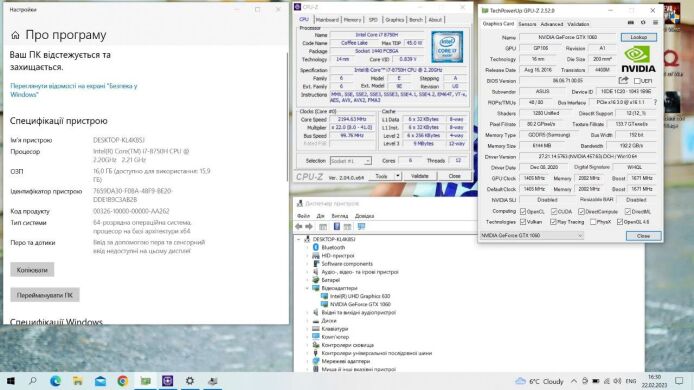This screenshot has height=390, width=694.
Task: Toggle the DirectML checkbox
Action: [x=628, y=212]
